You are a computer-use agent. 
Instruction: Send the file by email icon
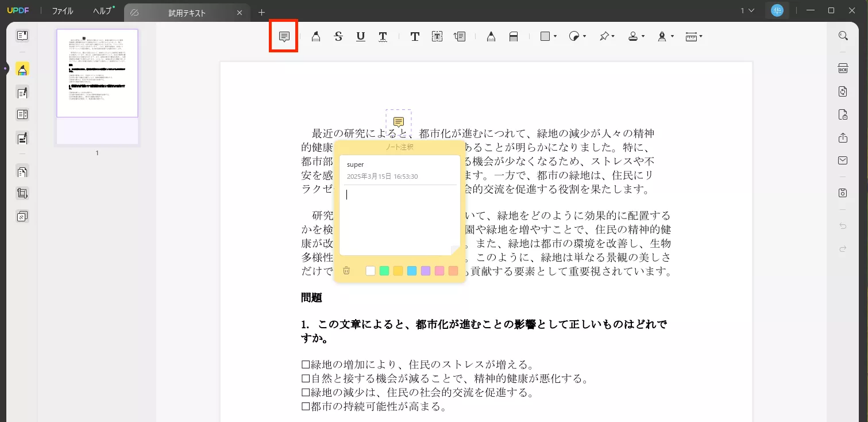(843, 160)
